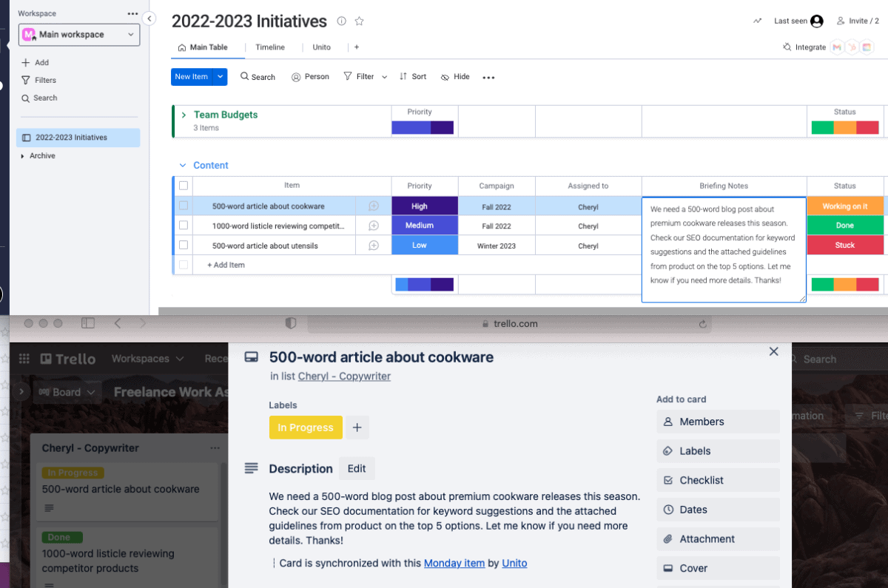The image size is (888, 588).
Task: Filter items by Person
Action: [x=310, y=76]
